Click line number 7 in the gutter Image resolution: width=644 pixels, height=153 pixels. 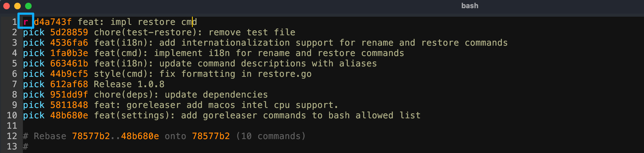click(14, 84)
